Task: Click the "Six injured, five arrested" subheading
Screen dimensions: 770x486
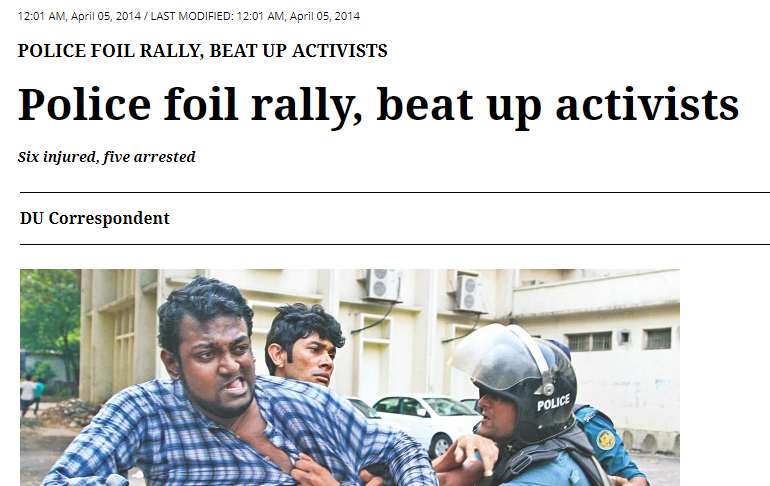Action: 107,157
